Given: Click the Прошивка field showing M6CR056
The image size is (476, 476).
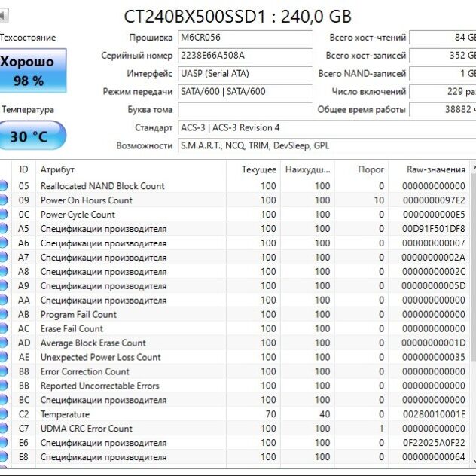Looking at the screenshot, I should (245, 38).
